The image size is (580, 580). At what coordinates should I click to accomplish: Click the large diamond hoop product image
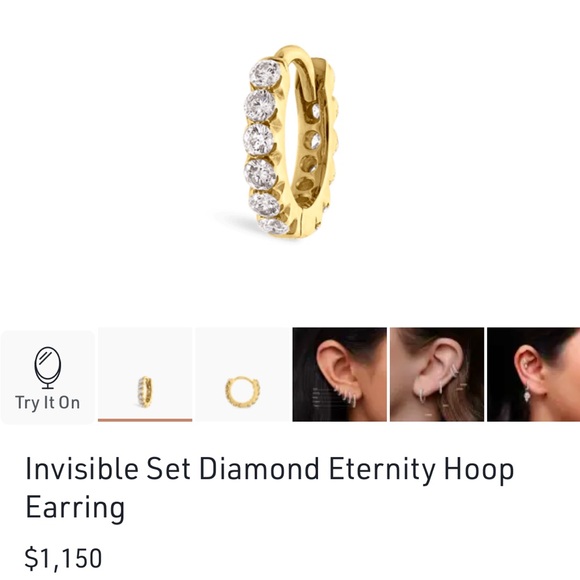(x=290, y=142)
